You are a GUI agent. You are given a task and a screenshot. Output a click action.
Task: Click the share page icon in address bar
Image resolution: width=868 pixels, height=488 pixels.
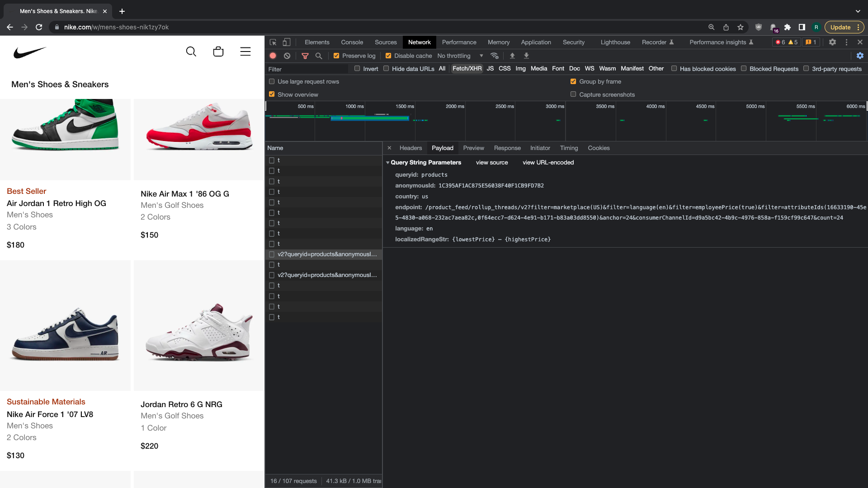726,27
